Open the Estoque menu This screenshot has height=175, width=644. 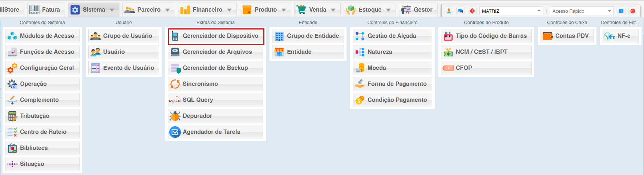pos(369,10)
